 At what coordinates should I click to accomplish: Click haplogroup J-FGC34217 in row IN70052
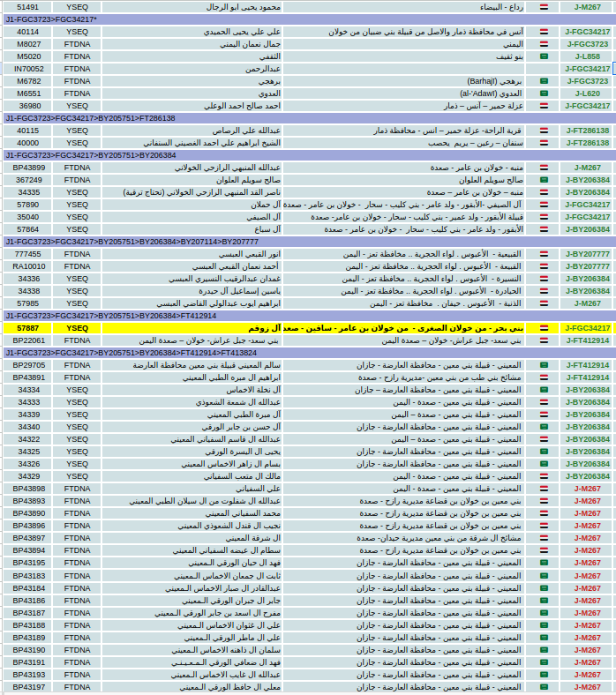click(x=587, y=69)
